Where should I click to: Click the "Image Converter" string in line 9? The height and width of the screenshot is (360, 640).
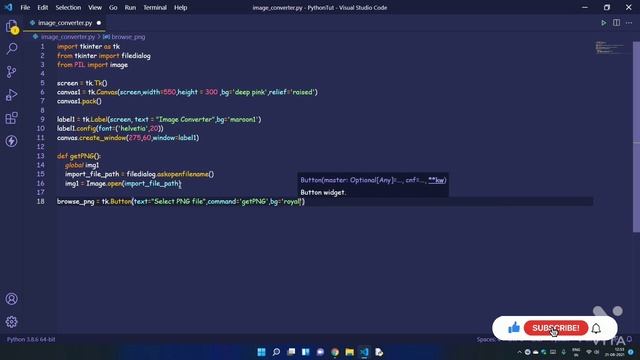click(185, 120)
